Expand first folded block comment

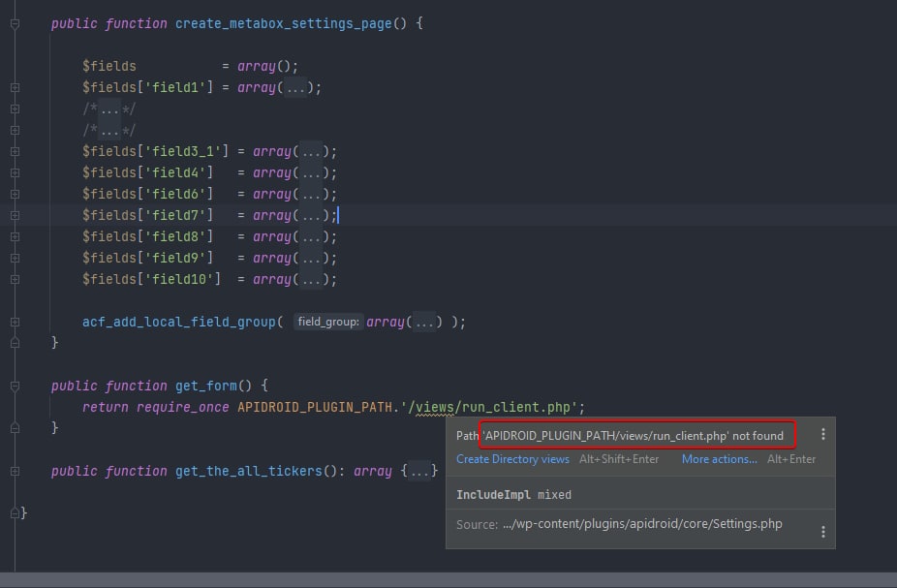15,108
